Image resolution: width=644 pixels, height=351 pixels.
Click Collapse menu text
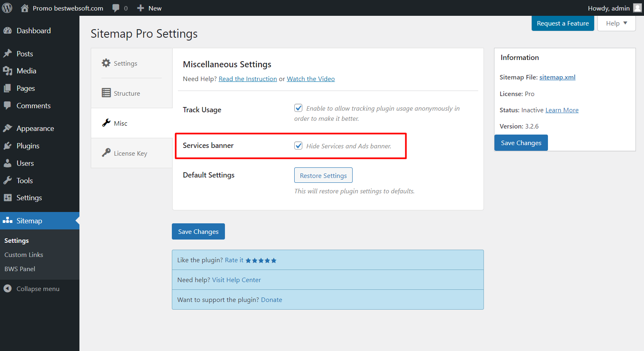38,289
